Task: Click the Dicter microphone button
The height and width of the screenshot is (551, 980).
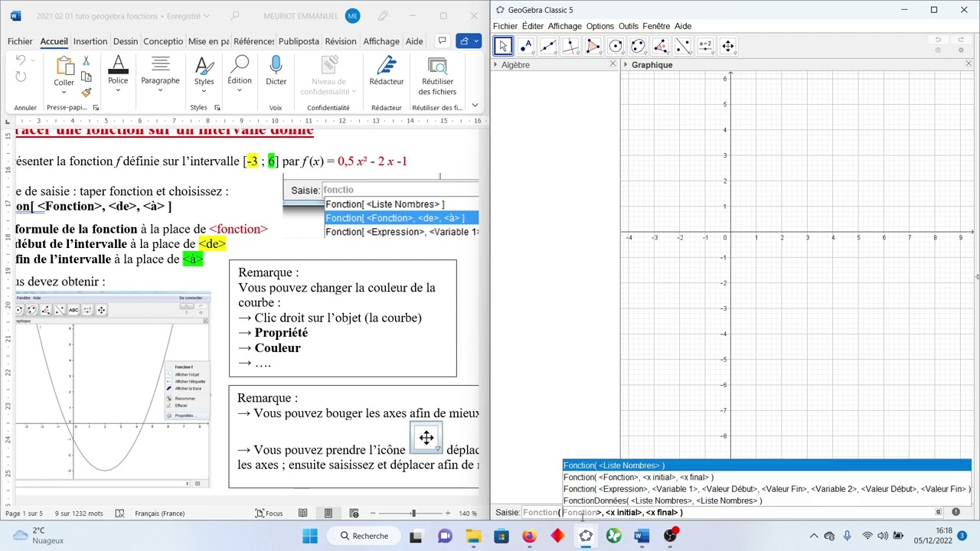Action: coord(276,70)
